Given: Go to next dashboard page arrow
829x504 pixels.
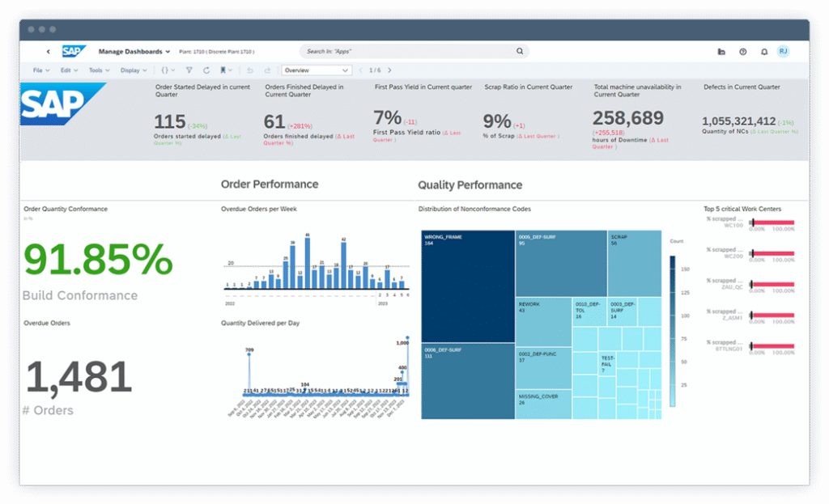Looking at the screenshot, I should pos(389,70).
